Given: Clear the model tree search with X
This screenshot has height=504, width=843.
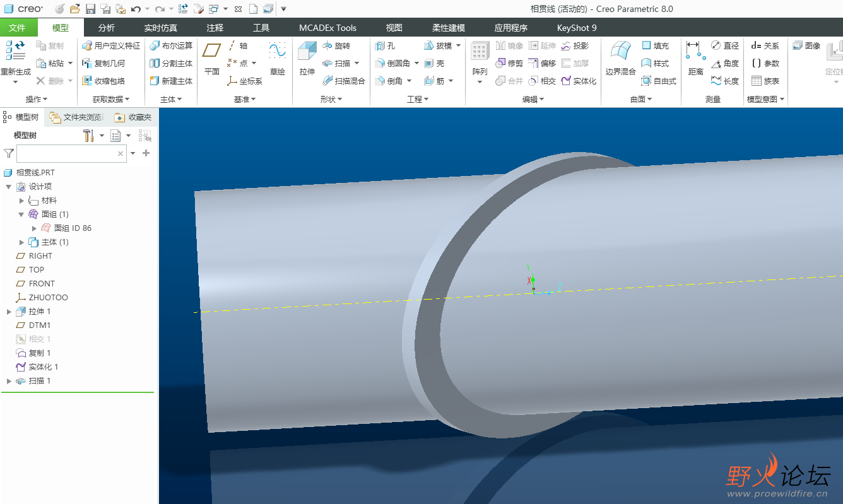Looking at the screenshot, I should (121, 153).
